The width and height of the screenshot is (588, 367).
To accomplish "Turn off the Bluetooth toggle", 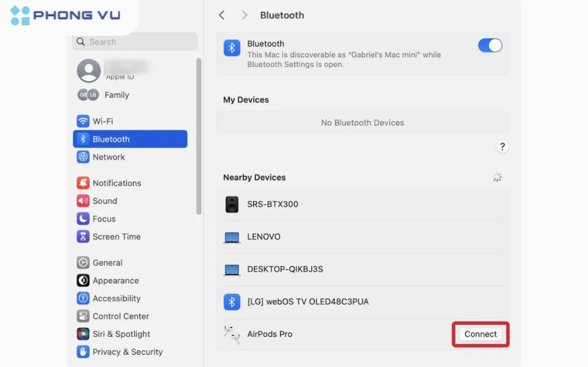I will tap(489, 46).
